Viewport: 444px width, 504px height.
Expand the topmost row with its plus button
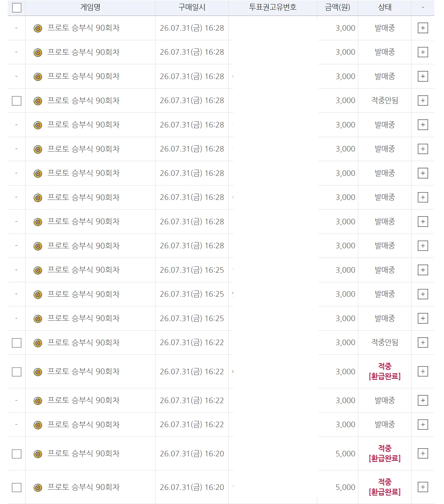point(423,28)
